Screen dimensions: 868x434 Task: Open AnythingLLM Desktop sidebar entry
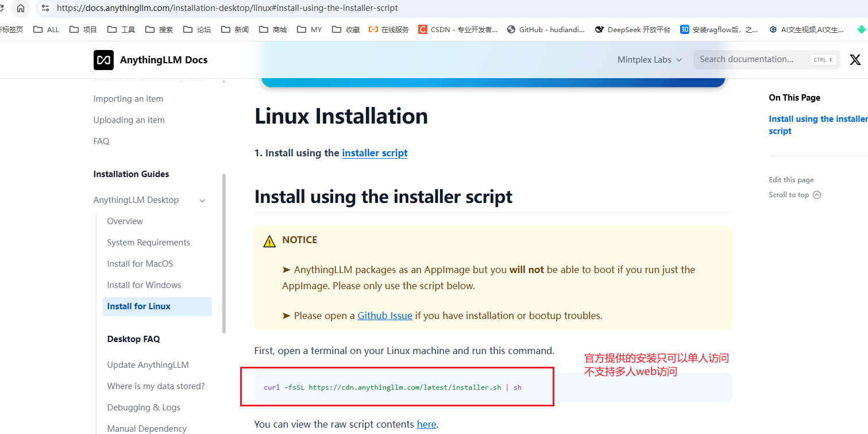point(136,200)
